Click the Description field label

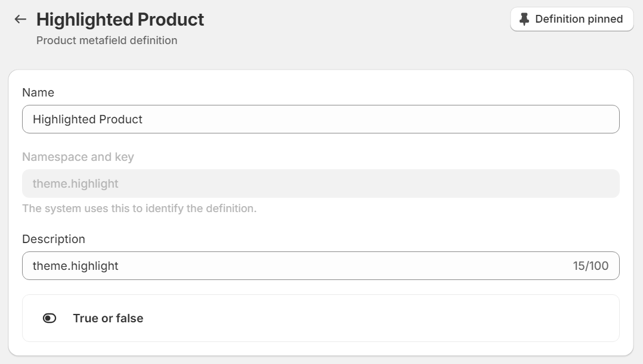tap(54, 239)
